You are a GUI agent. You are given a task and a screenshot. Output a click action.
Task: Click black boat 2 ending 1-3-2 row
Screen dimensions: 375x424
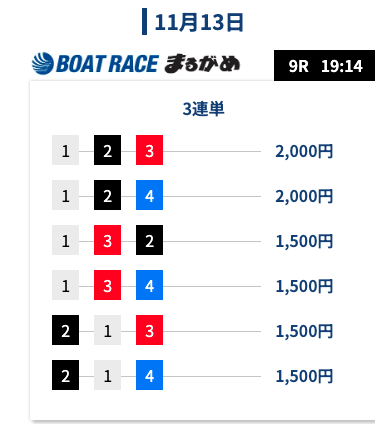pyautogui.click(x=149, y=240)
